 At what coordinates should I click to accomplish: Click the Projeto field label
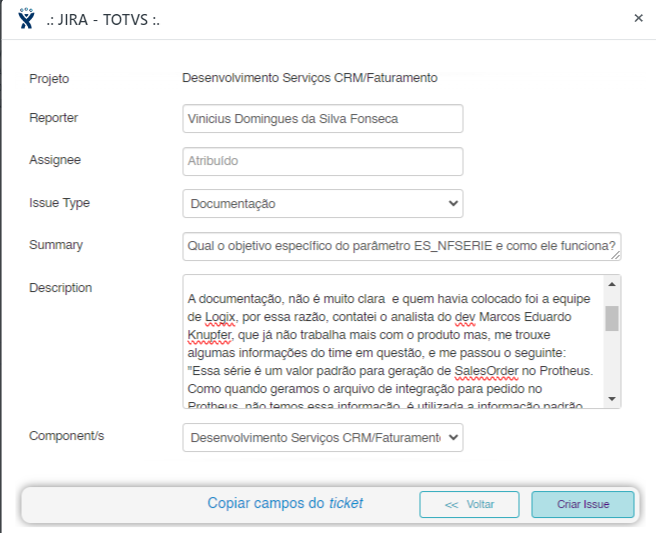click(50, 78)
